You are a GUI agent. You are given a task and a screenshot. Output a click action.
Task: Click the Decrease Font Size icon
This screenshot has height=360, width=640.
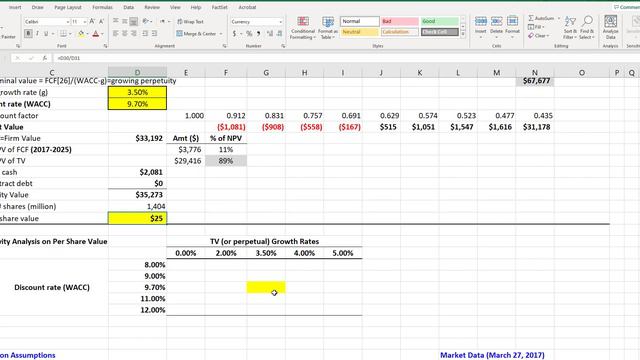point(101,21)
